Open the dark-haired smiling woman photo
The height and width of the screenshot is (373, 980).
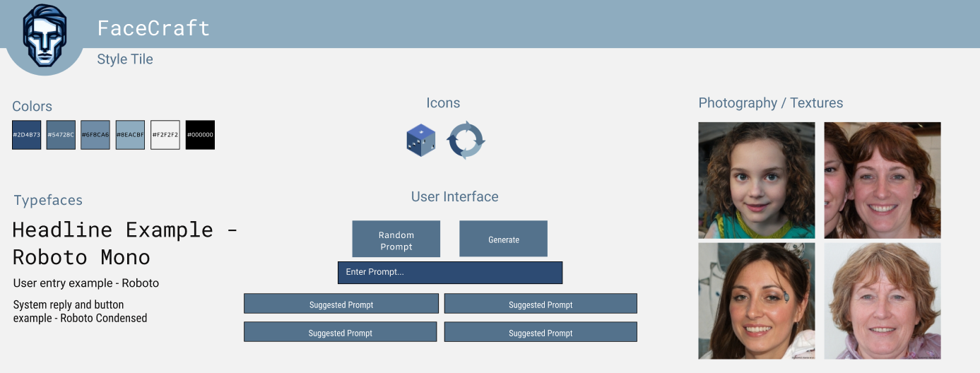coord(756,301)
